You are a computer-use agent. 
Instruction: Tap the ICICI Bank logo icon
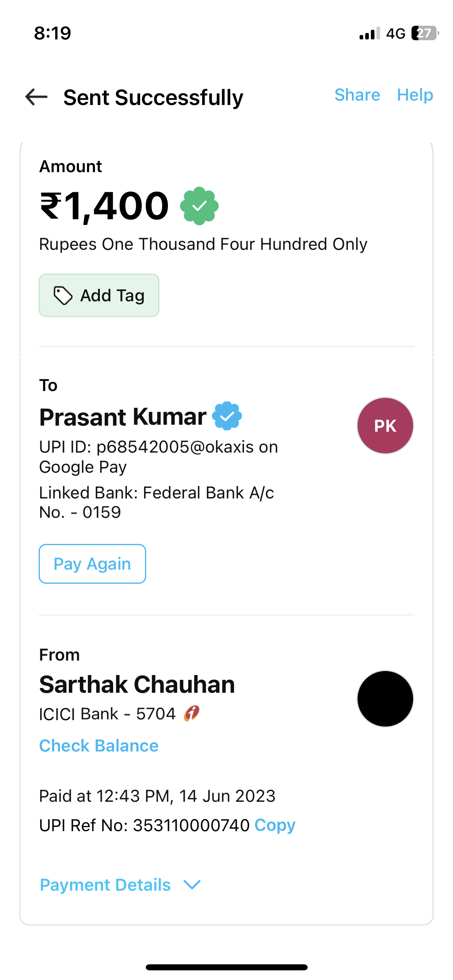click(x=192, y=714)
